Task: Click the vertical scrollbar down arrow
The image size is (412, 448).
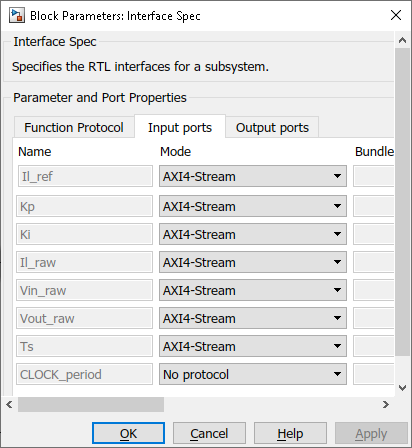Action: coord(402,388)
